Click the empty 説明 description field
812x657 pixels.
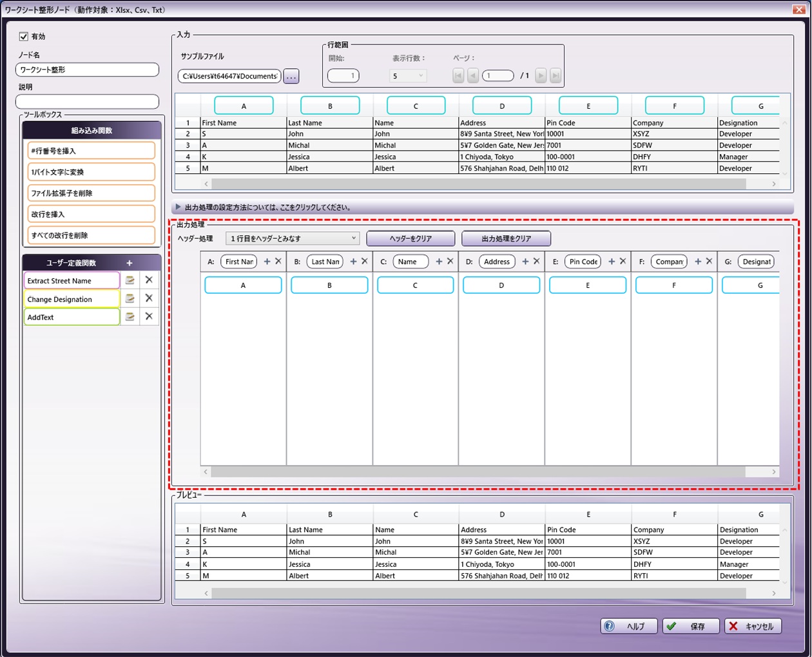[87, 101]
